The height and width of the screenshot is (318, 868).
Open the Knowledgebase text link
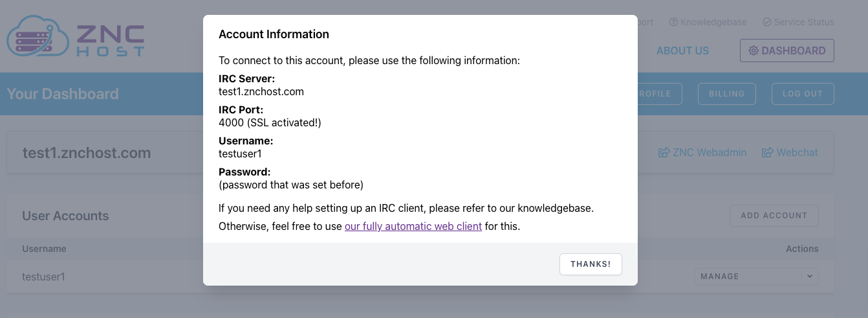713,22
